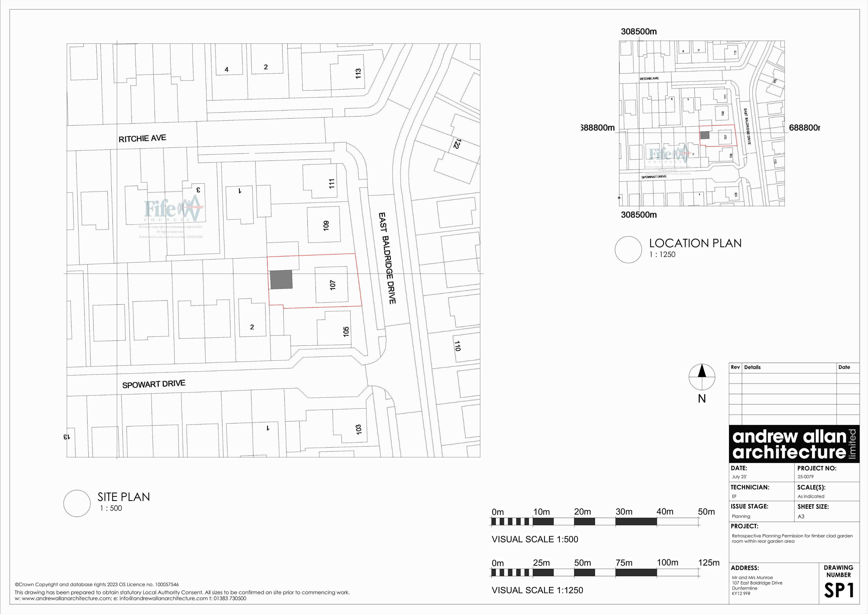The image size is (868, 614).
Task: Click the 40m mark on the 1:500 scale
Action: coord(665,511)
